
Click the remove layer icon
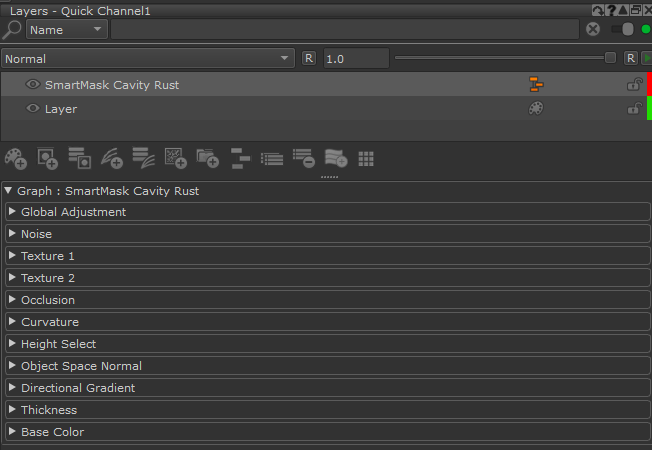point(303,158)
